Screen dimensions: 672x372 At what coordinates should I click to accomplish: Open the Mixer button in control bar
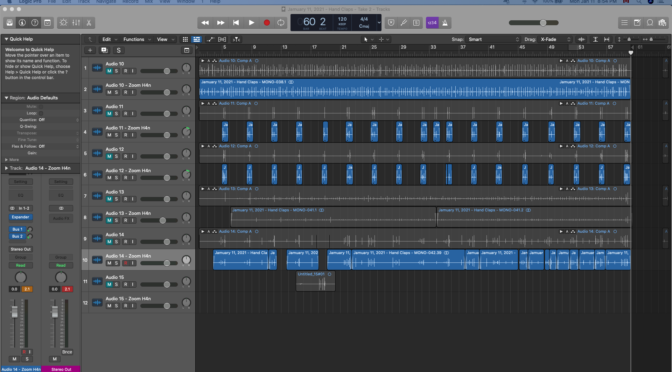click(x=76, y=23)
